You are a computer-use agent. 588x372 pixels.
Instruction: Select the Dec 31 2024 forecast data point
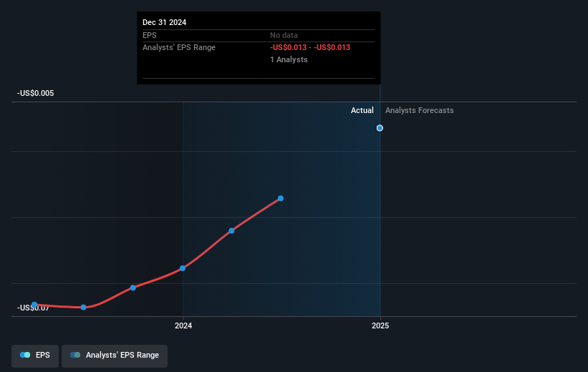pyautogui.click(x=380, y=128)
